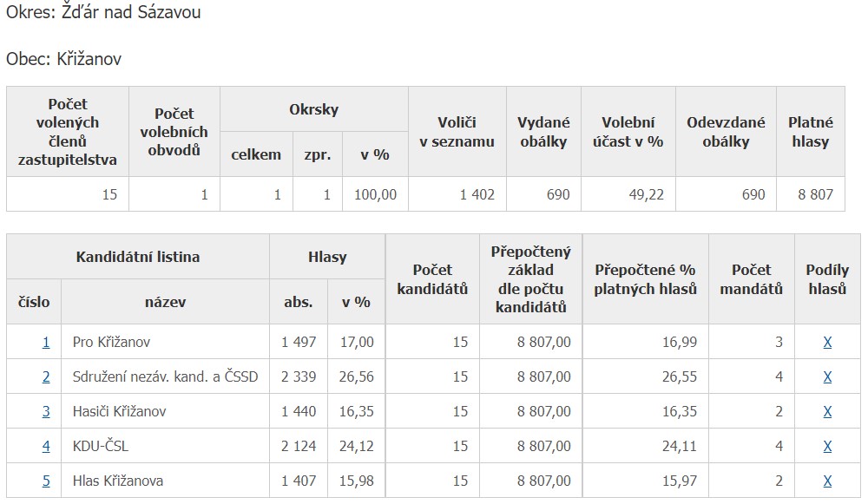Open candidate list number 3 link

click(46, 411)
